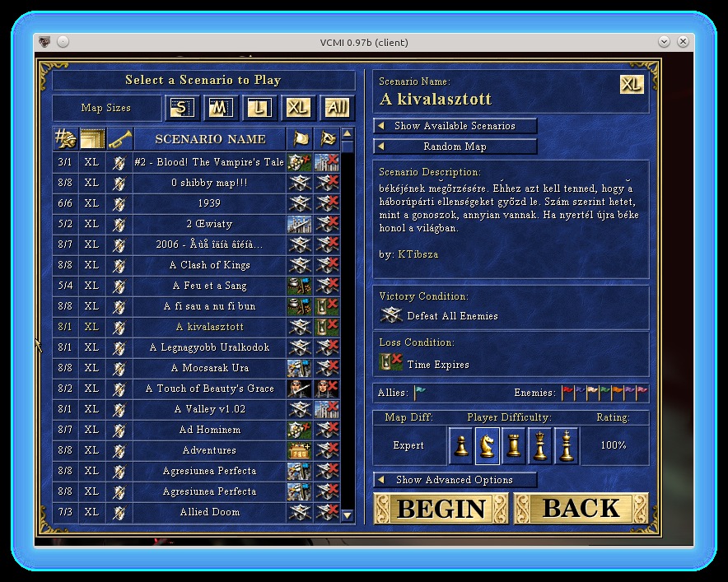Select rook hard player difficulty
The width and height of the screenshot is (728, 582).
514,445
